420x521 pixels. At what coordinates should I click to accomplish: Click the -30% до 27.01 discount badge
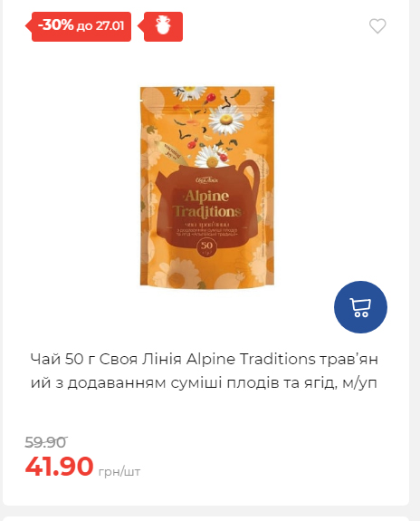pos(79,26)
